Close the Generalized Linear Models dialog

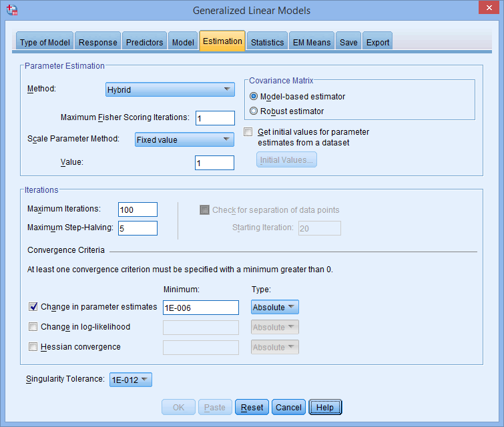(489, 7)
